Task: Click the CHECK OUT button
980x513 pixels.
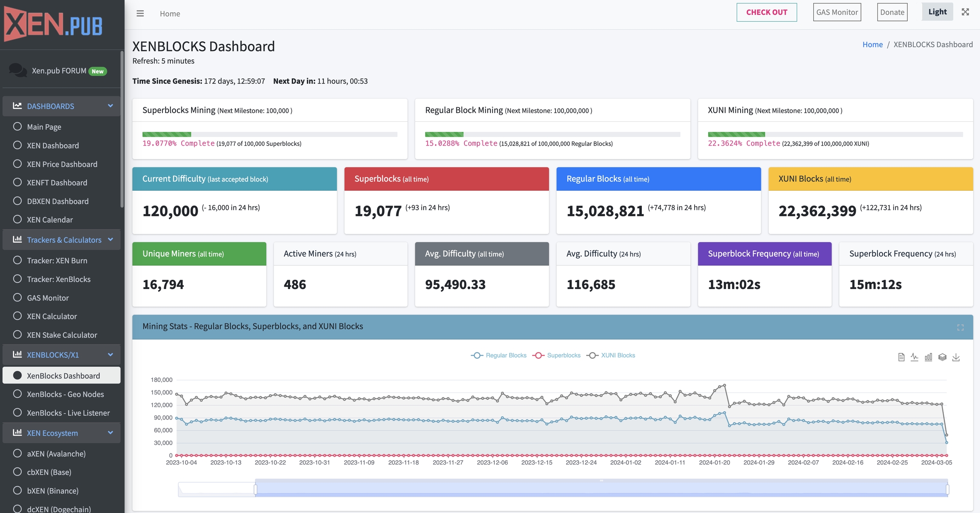Action: pyautogui.click(x=766, y=12)
